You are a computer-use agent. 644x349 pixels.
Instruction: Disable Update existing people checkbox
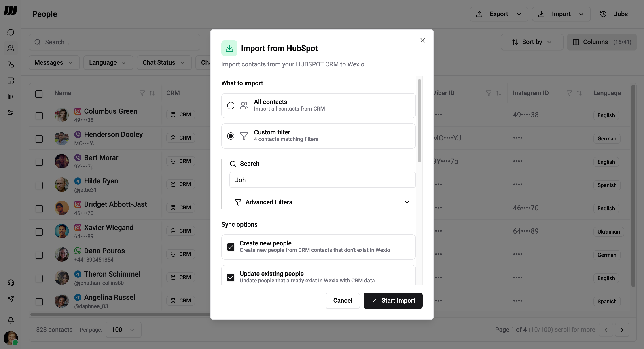(x=231, y=277)
